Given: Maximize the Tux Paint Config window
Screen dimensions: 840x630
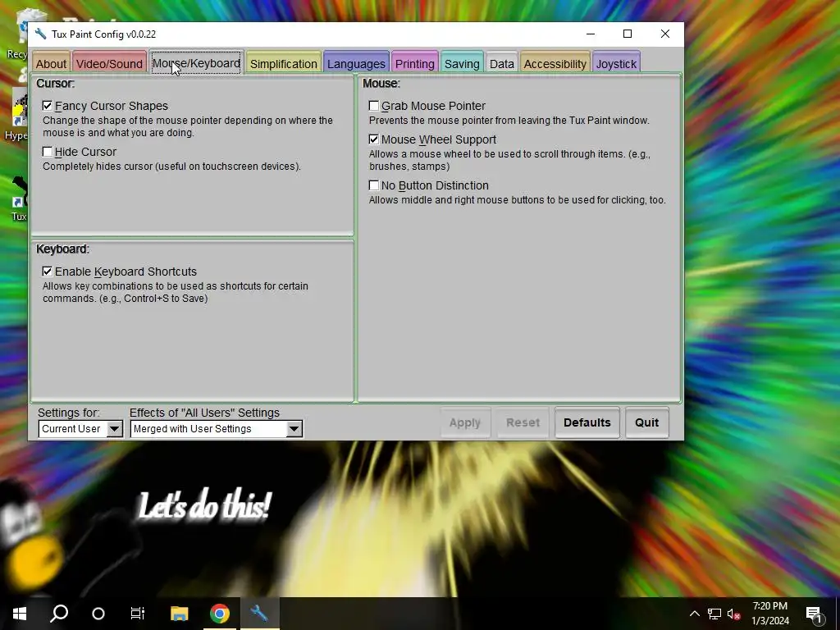Looking at the screenshot, I should (x=628, y=34).
